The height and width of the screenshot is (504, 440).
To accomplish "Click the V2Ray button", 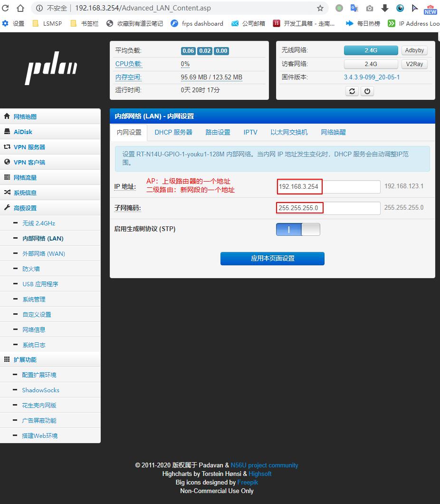I will pos(414,64).
